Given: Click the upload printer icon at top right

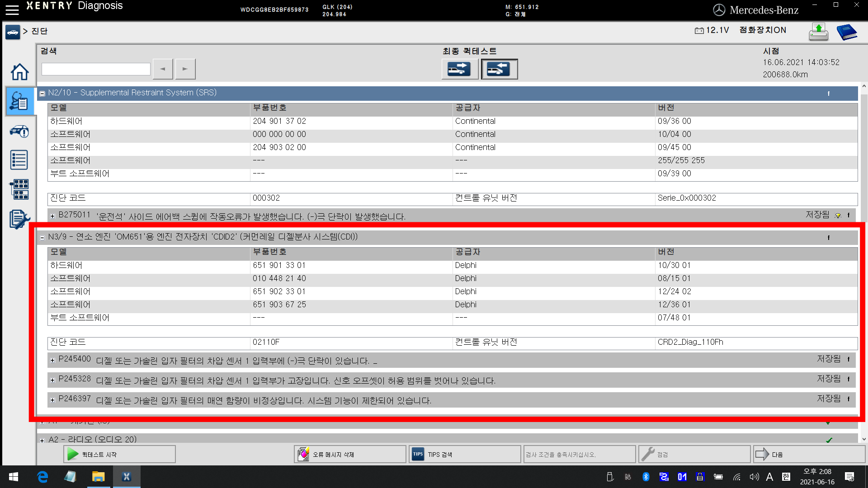Looking at the screenshot, I should coord(818,32).
